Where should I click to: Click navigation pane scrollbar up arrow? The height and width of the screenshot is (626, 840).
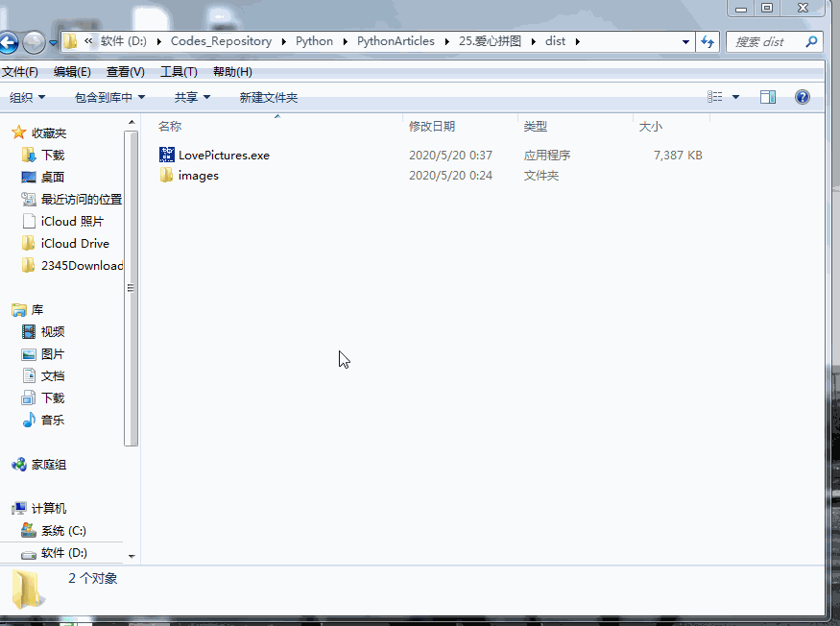point(132,123)
